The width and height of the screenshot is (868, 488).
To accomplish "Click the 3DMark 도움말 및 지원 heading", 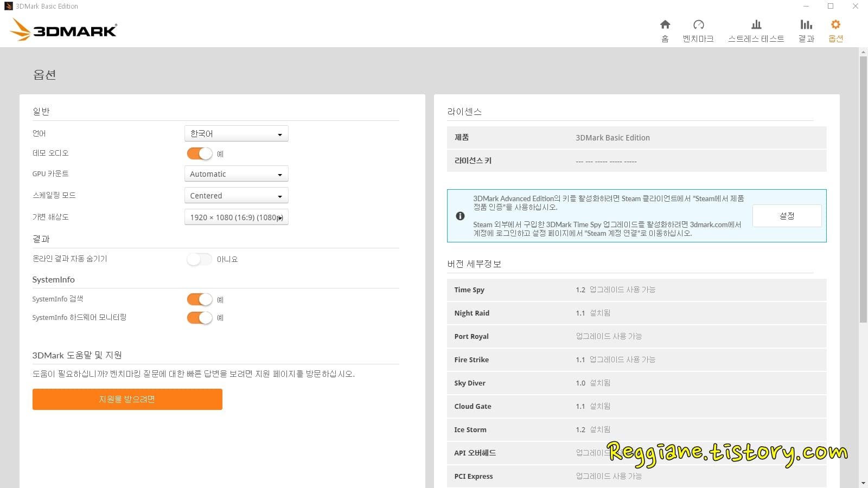I will (x=77, y=355).
